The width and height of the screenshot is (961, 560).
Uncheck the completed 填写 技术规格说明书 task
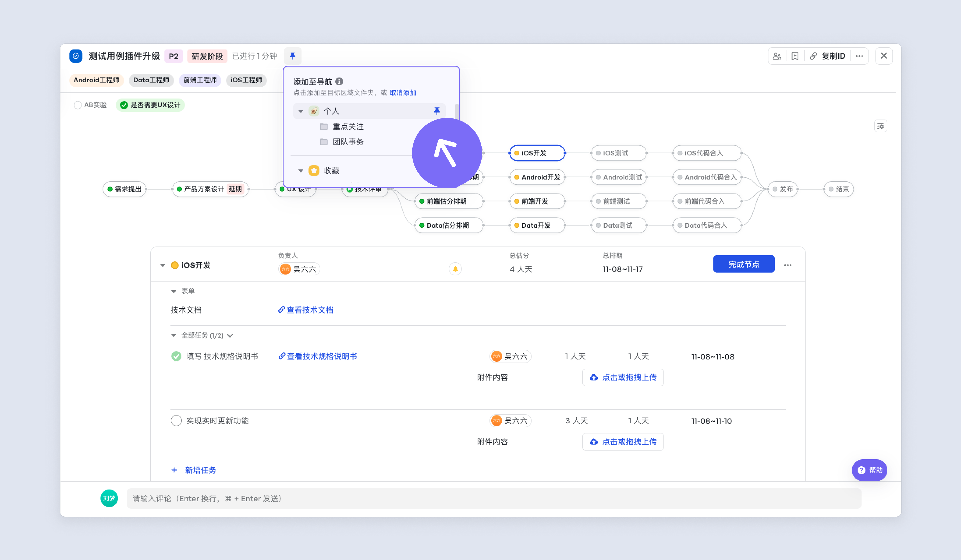(176, 356)
